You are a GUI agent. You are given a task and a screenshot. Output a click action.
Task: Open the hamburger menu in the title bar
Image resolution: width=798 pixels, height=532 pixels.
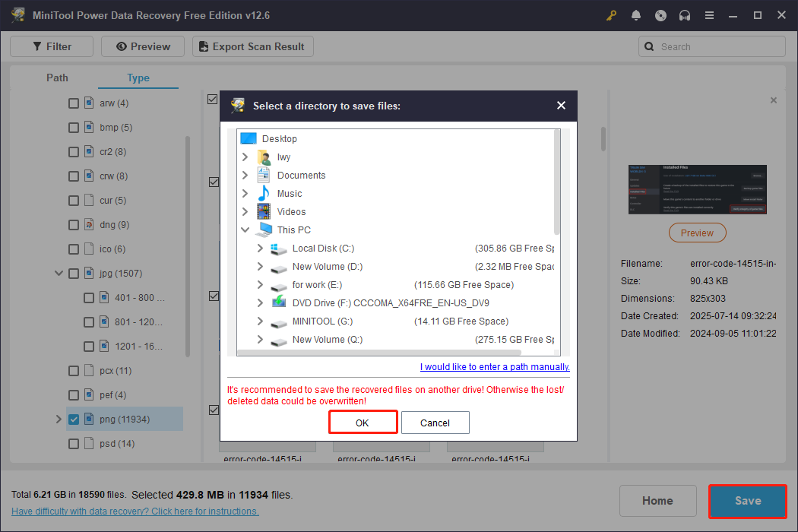click(709, 14)
